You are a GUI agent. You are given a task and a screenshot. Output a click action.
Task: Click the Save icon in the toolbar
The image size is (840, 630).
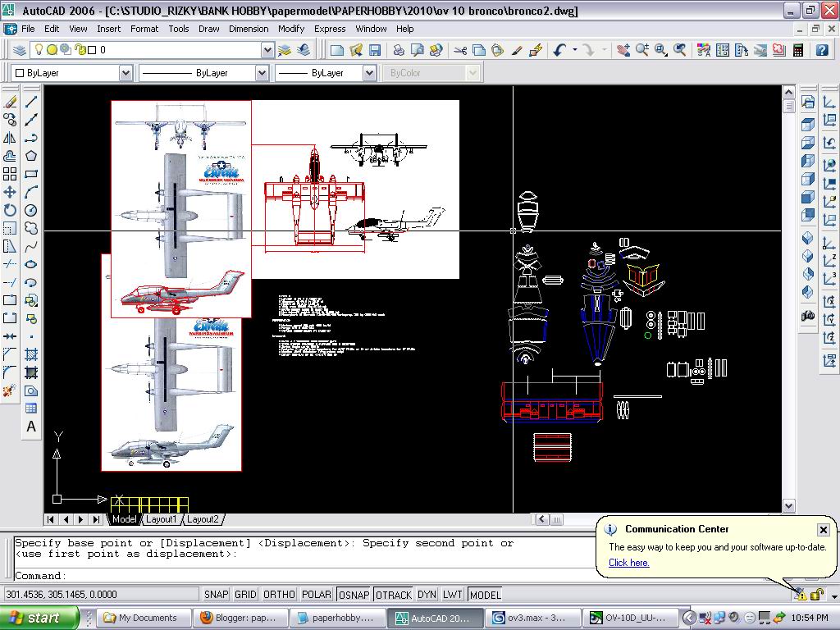pos(375,50)
